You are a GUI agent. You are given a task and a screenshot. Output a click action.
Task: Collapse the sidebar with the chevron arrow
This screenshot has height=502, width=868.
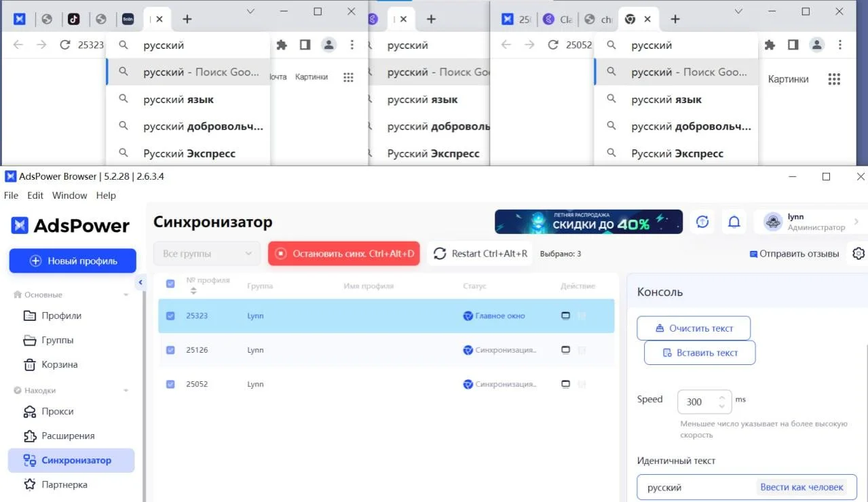coord(140,282)
